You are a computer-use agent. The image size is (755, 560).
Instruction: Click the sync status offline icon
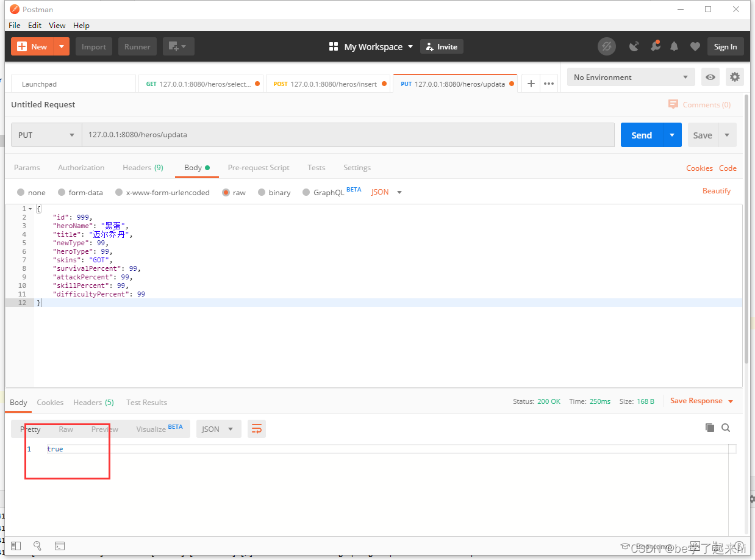(606, 46)
